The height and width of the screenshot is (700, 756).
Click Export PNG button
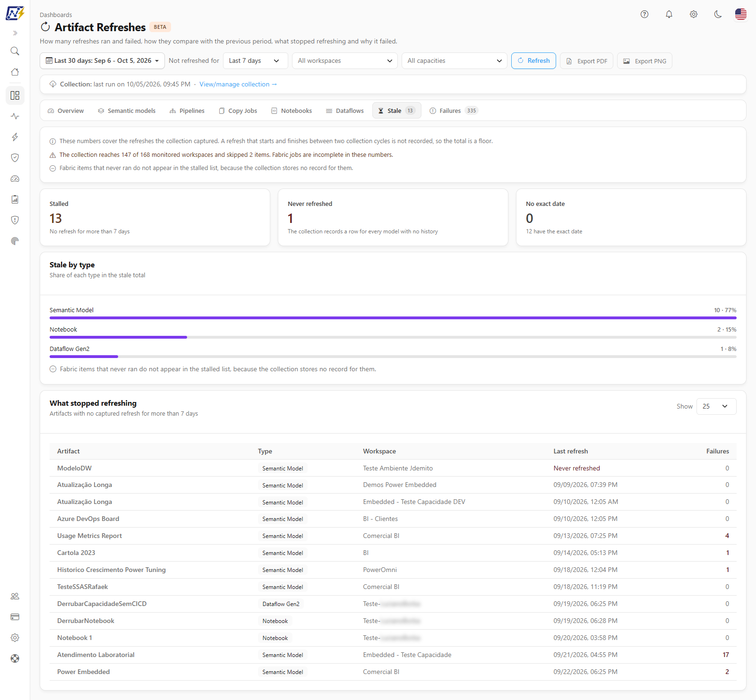644,61
